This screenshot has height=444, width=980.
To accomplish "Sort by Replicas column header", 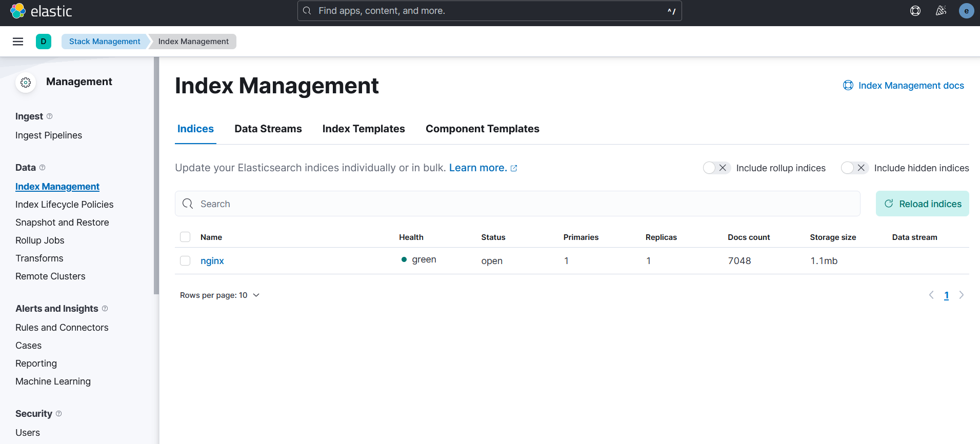I will [x=661, y=237].
